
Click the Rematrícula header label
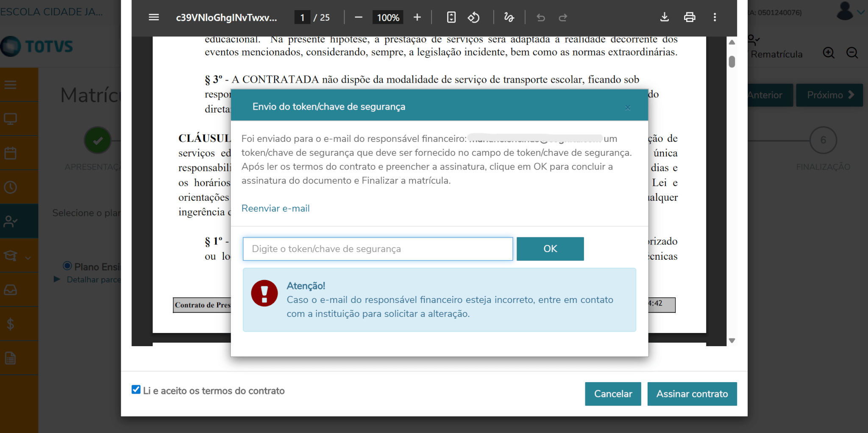(776, 54)
